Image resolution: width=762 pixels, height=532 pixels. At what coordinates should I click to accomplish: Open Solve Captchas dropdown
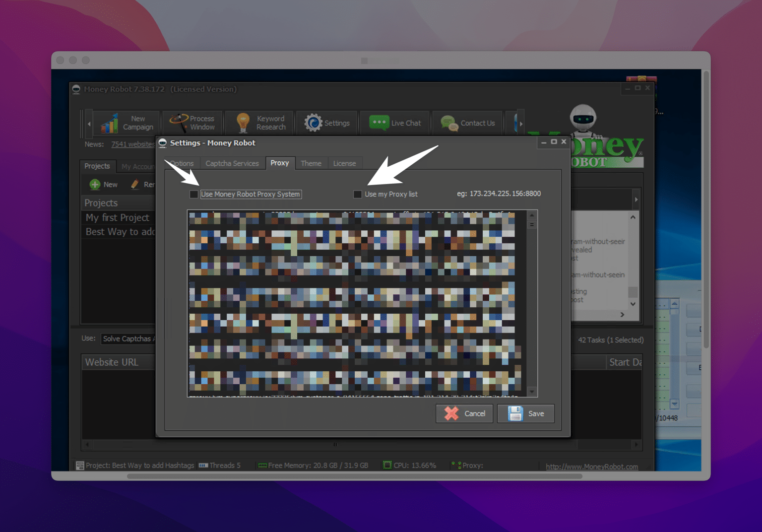(128, 338)
